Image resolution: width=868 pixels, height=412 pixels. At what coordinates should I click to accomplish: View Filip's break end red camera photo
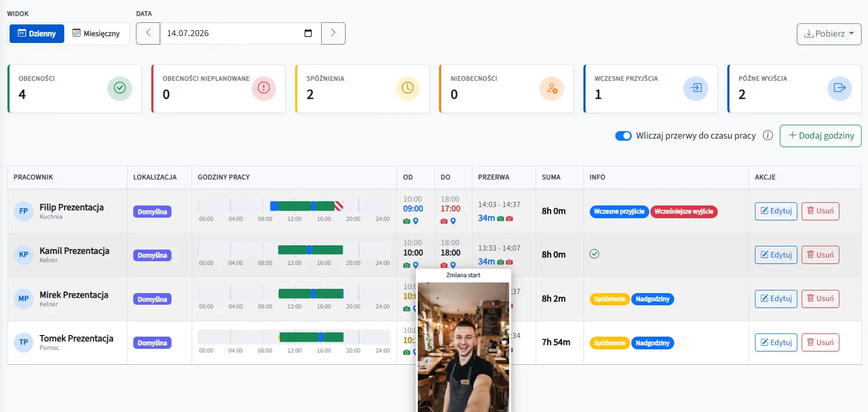coord(509,218)
